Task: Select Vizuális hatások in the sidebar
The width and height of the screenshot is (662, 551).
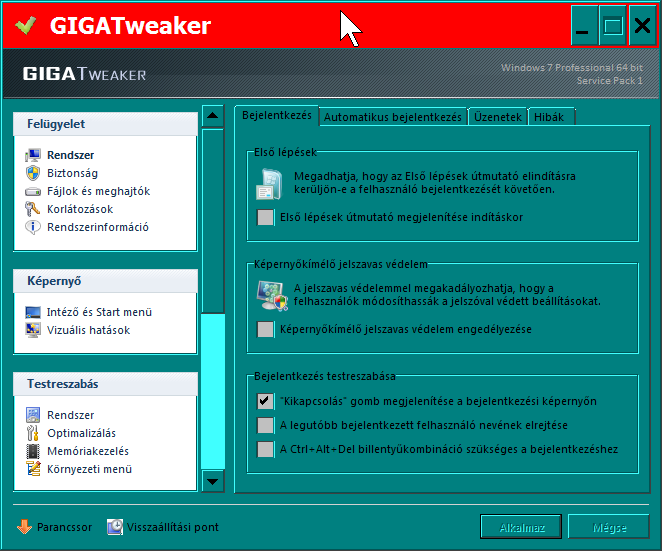Action: click(x=88, y=330)
